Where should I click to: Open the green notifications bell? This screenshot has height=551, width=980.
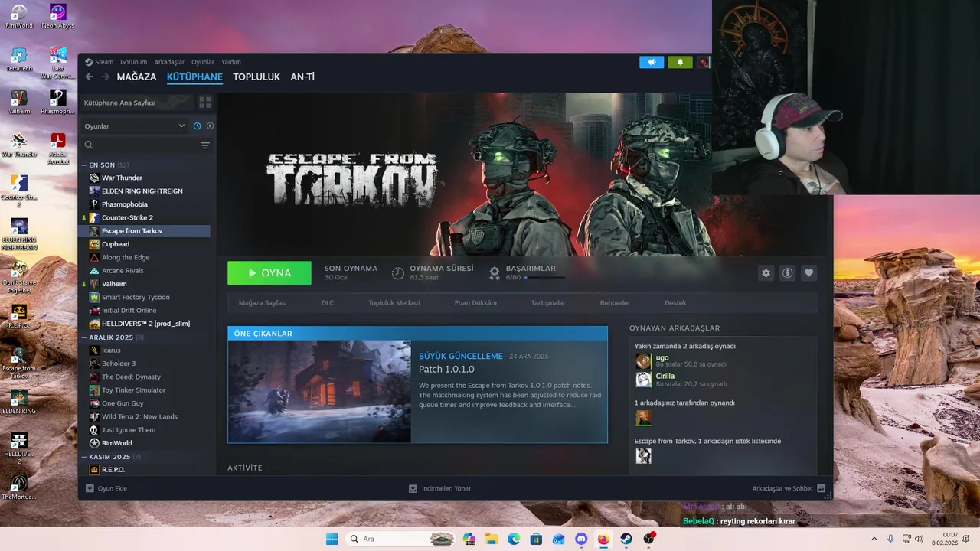680,62
